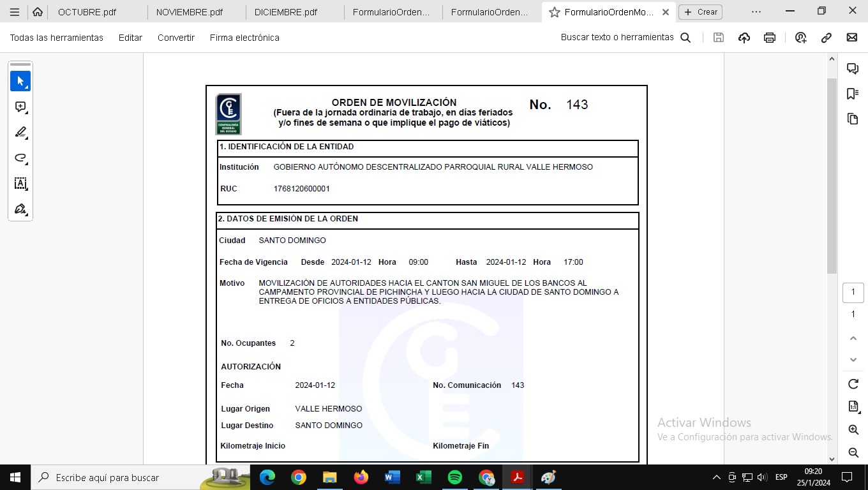Select the add comment tool
868x490 pixels.
[x=20, y=107]
